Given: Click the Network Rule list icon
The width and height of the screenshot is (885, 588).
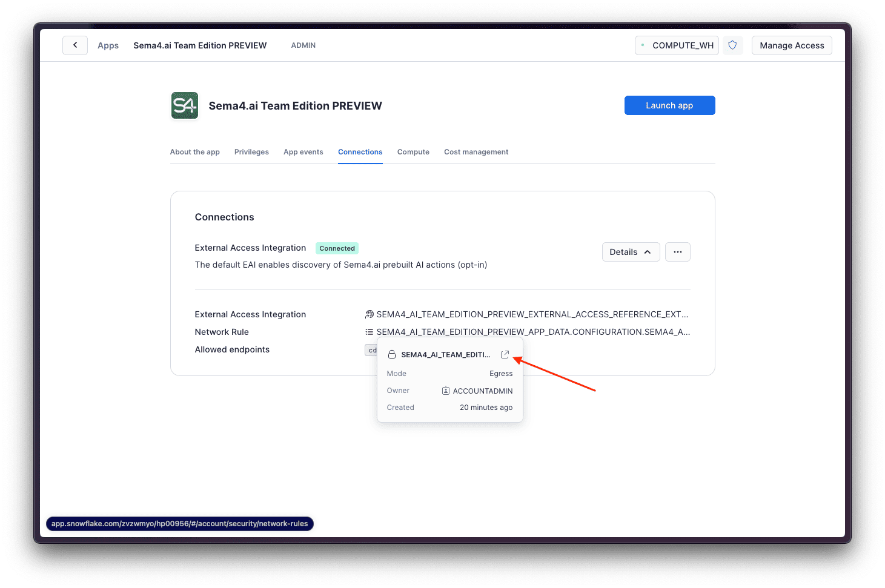Looking at the screenshot, I should click(x=369, y=332).
